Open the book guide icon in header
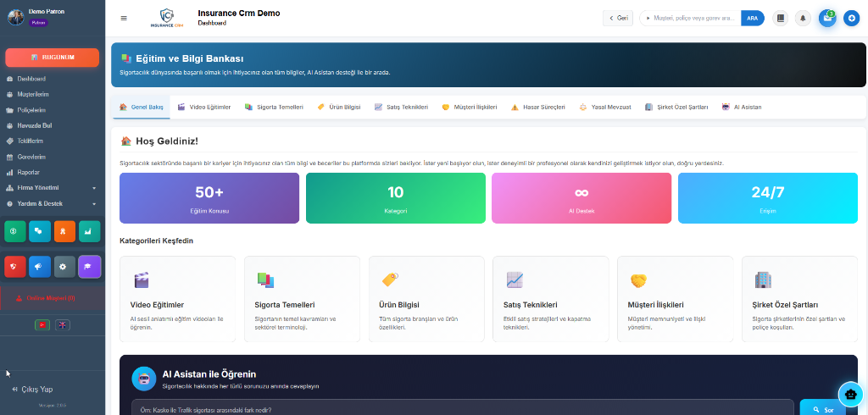The image size is (868, 415). (780, 19)
